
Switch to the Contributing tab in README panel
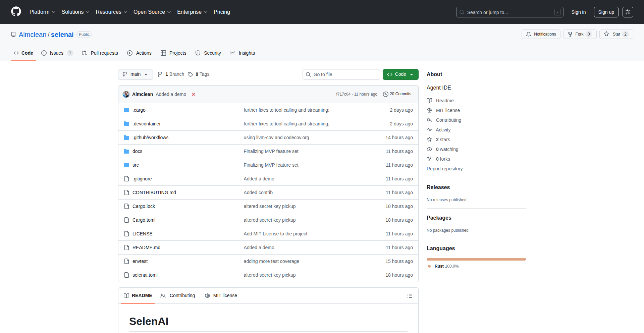pyautogui.click(x=178, y=295)
